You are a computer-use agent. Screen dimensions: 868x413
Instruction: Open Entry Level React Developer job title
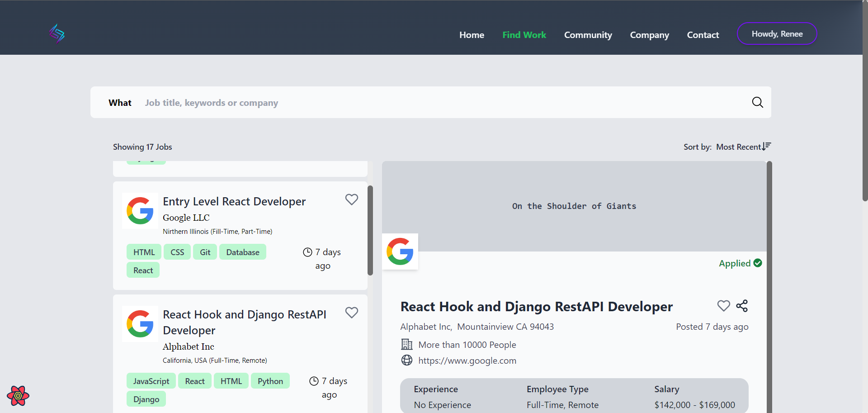[234, 201]
